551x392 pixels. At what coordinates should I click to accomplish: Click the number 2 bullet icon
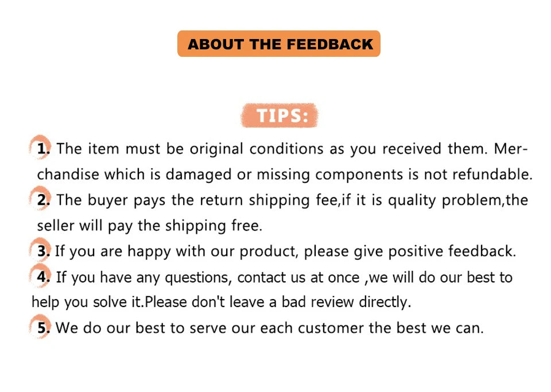(x=42, y=200)
